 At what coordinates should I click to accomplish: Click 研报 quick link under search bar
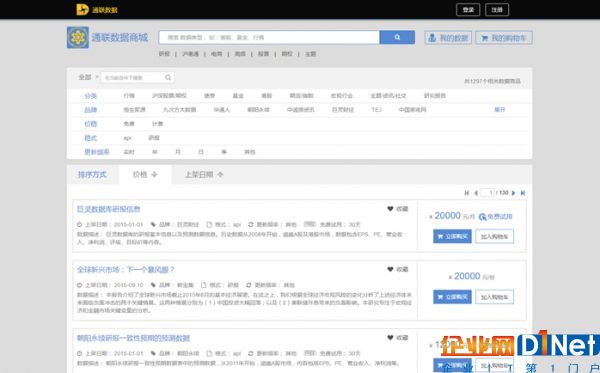point(164,54)
